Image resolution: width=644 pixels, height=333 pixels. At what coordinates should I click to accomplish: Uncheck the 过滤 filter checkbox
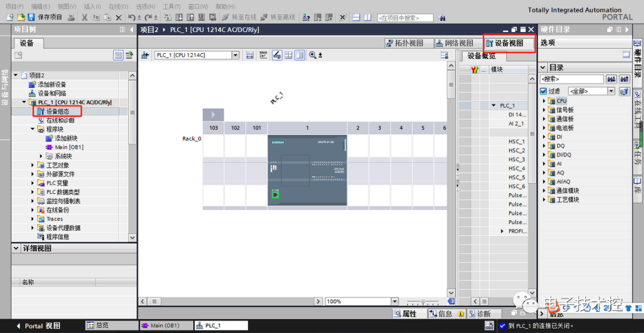click(x=543, y=91)
